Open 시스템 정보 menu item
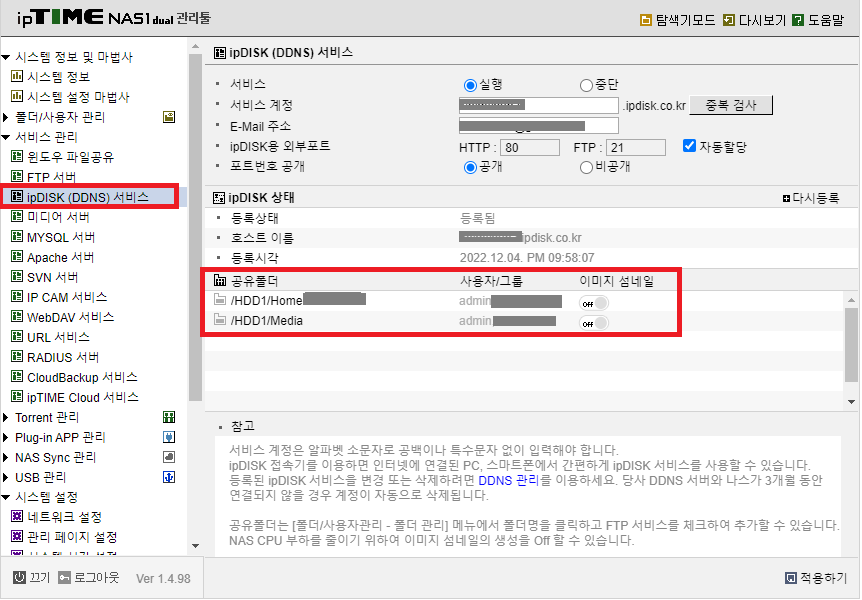The width and height of the screenshot is (862, 600). [58, 77]
